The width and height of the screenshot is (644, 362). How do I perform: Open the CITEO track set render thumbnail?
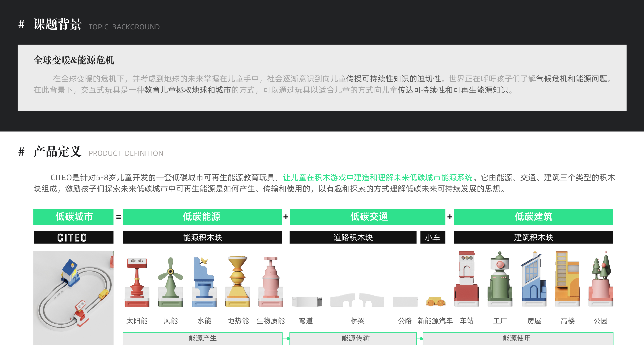tap(73, 298)
